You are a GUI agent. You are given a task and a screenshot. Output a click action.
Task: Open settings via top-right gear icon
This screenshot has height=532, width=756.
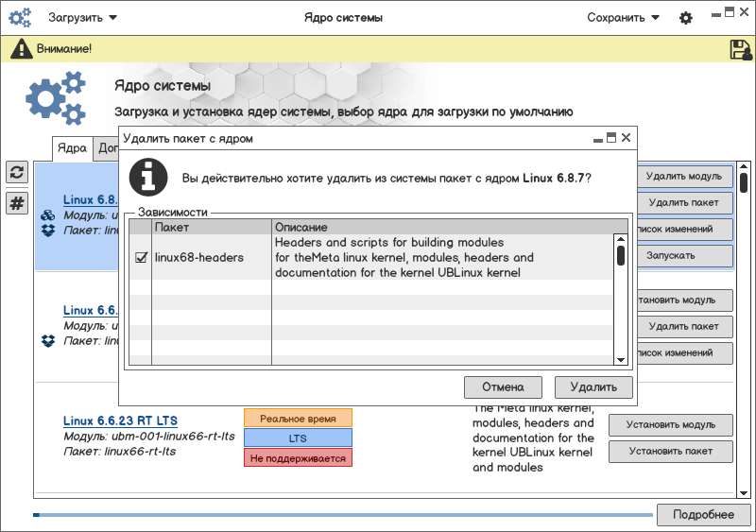pos(686,18)
